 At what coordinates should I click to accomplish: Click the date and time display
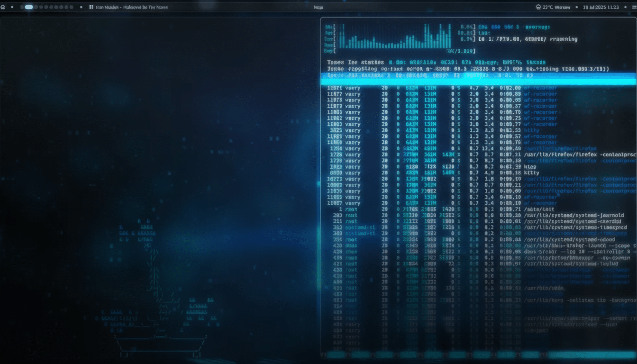(x=601, y=7)
